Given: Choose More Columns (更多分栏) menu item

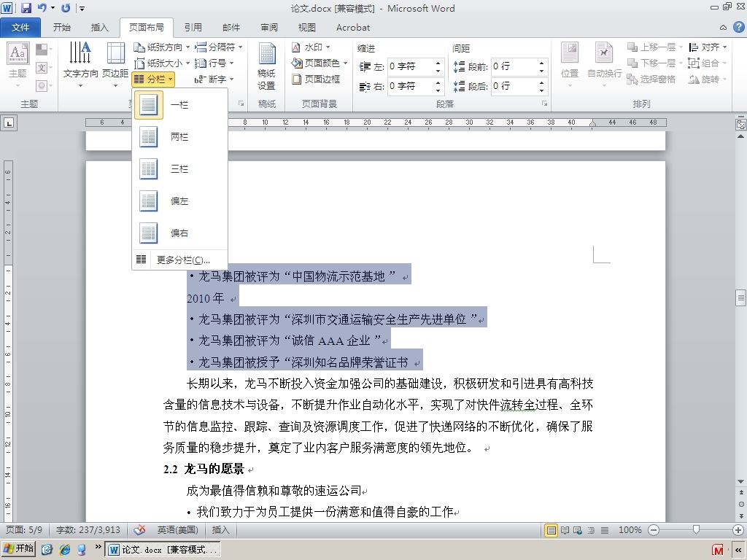Looking at the screenshot, I should [x=179, y=260].
